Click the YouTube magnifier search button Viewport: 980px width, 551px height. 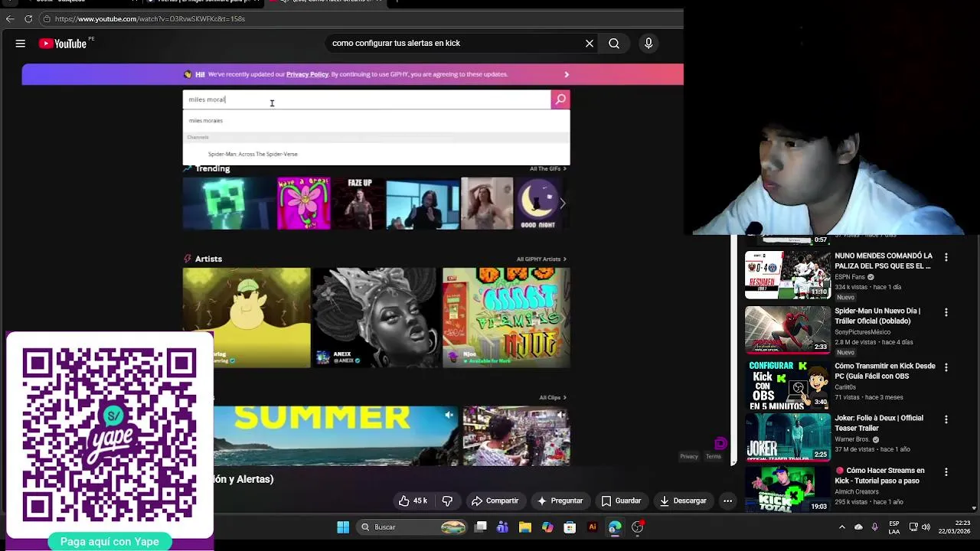614,44
